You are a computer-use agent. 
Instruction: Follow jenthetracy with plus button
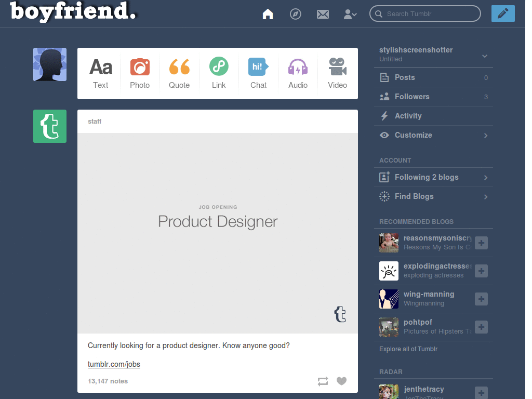481,393
